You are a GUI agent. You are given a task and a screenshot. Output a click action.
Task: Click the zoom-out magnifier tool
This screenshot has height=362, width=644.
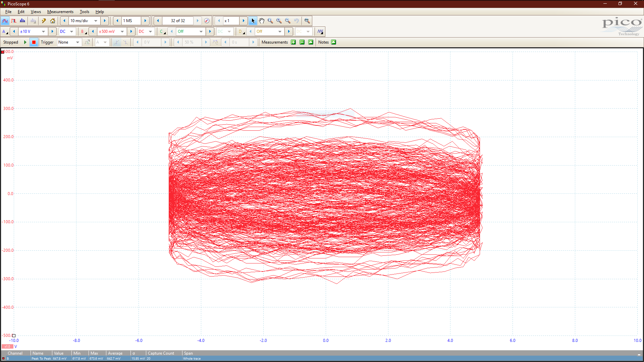point(288,21)
